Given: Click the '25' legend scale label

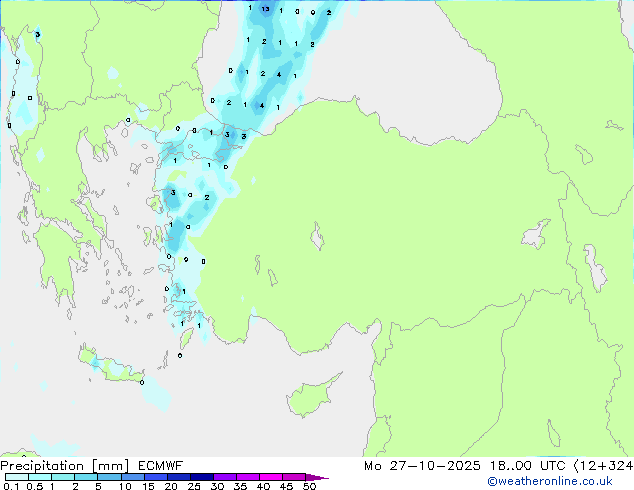Looking at the screenshot, I should click(194, 486).
